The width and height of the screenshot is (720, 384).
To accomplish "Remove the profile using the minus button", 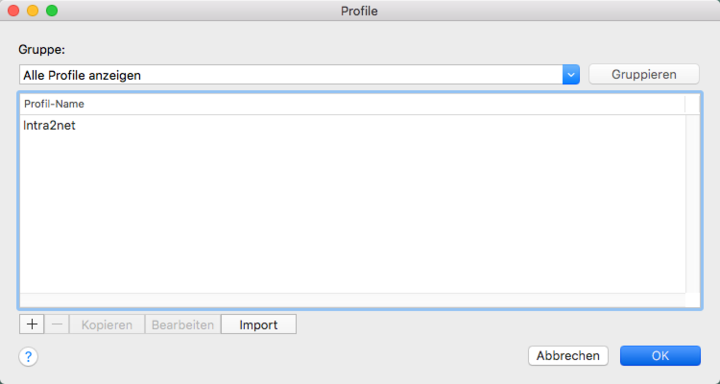I will (57, 324).
